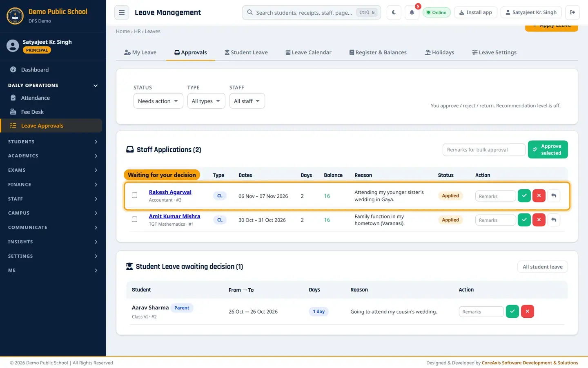This screenshot has width=588, height=368.
Task: Open Amit Kumar Mishra's profile link
Action: (x=175, y=216)
